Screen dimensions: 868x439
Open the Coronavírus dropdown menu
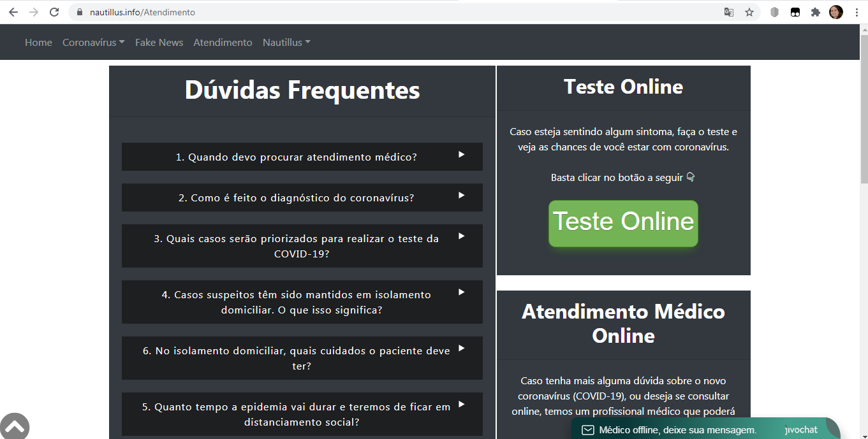(93, 42)
